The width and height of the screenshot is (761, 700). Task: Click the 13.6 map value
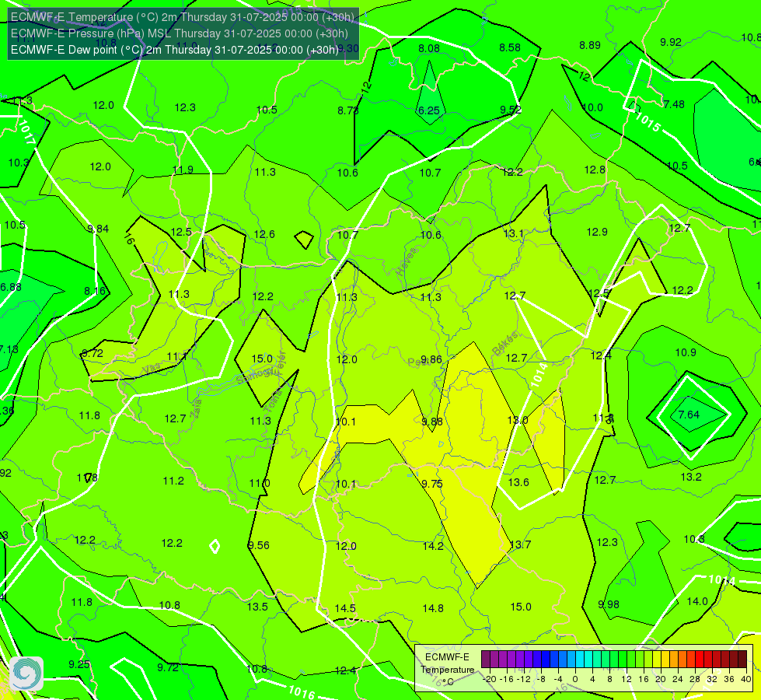click(518, 482)
